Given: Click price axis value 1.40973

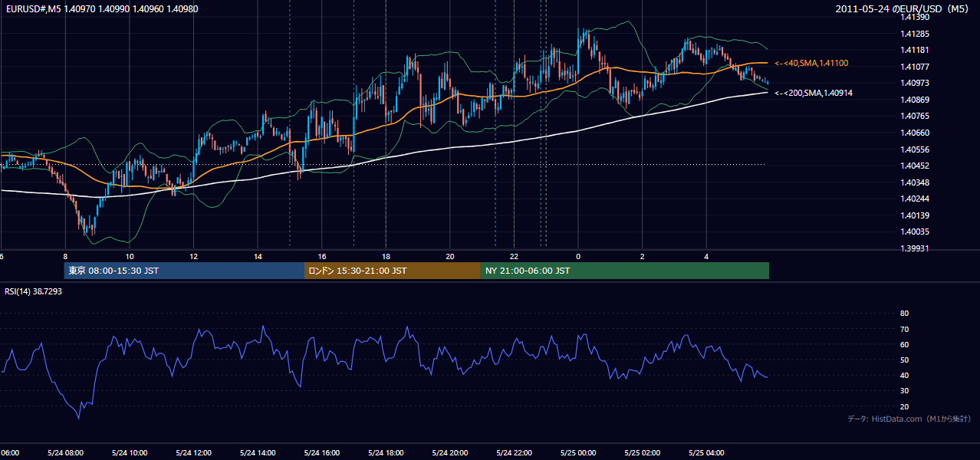Looking at the screenshot, I should 915,83.
